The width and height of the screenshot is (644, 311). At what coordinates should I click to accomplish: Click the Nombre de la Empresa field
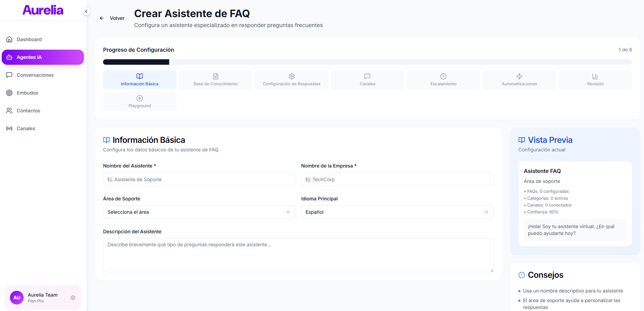397,179
